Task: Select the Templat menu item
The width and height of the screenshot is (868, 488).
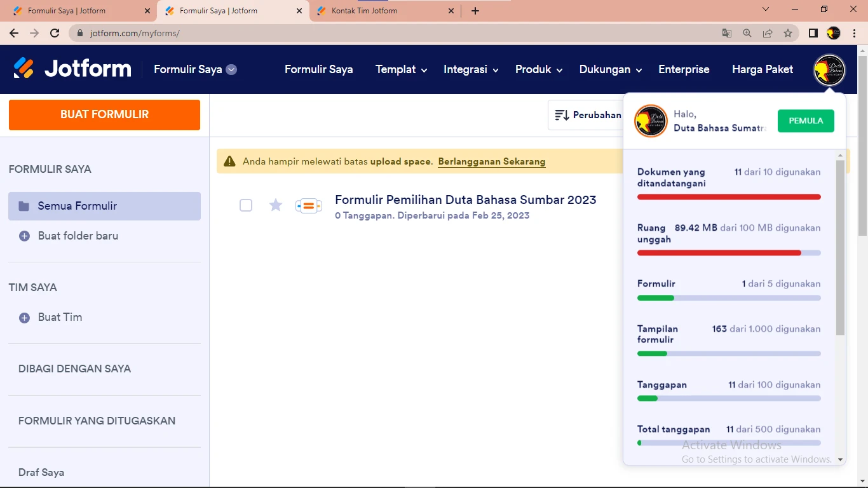Action: [x=395, y=70]
